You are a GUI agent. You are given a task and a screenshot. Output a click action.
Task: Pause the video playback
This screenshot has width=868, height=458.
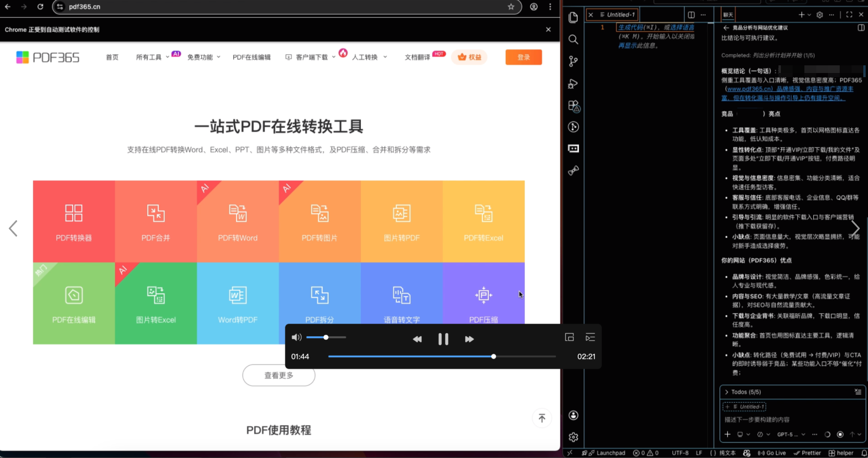tap(443, 339)
